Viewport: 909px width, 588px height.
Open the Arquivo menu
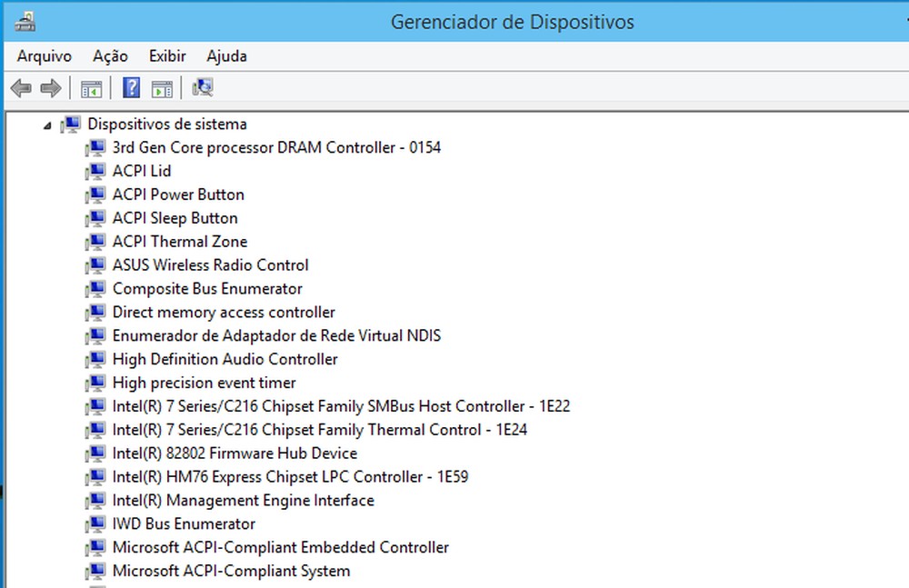43,55
